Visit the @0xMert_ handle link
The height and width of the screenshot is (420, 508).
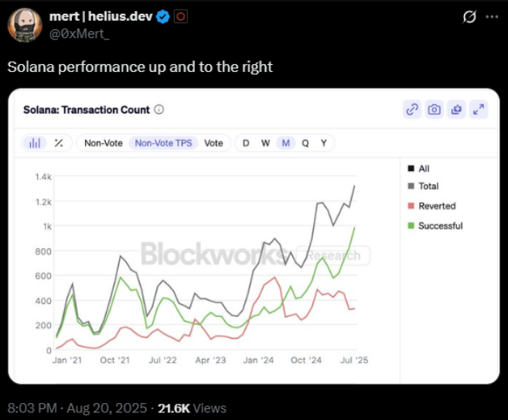coord(79,34)
